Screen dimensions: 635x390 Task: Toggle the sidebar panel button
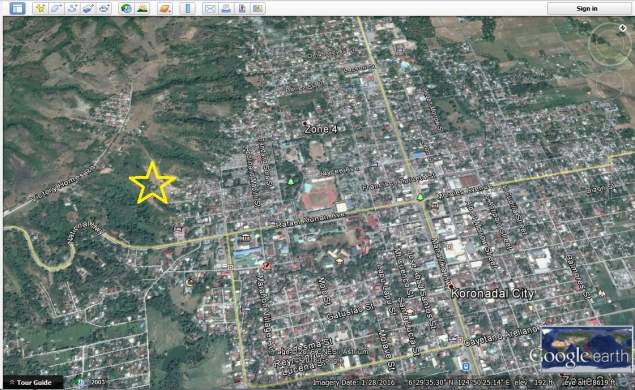(x=17, y=8)
